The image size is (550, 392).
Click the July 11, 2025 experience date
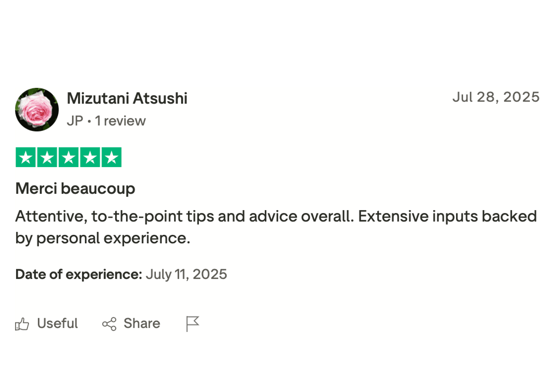tap(186, 274)
